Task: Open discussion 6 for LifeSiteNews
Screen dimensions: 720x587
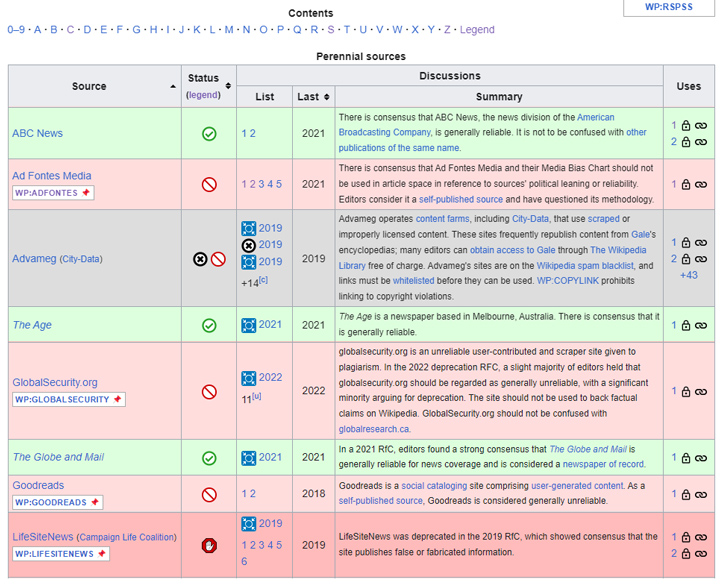Action: point(244,562)
